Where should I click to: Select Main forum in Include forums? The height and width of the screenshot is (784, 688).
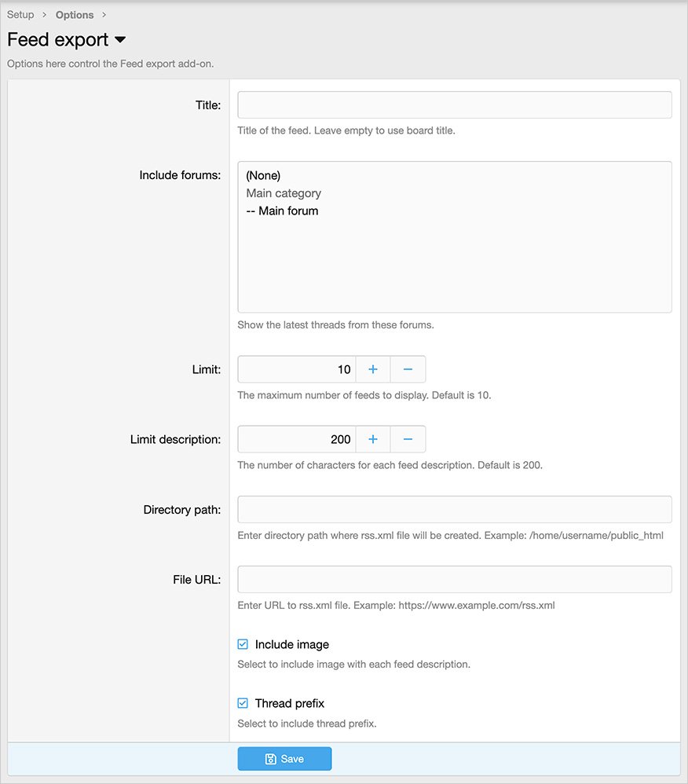282,211
